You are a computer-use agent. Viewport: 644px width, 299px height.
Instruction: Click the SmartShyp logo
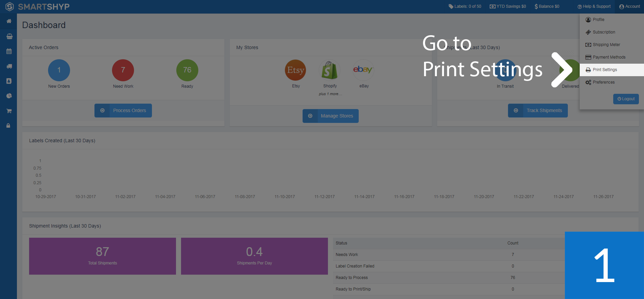pyautogui.click(x=38, y=6)
